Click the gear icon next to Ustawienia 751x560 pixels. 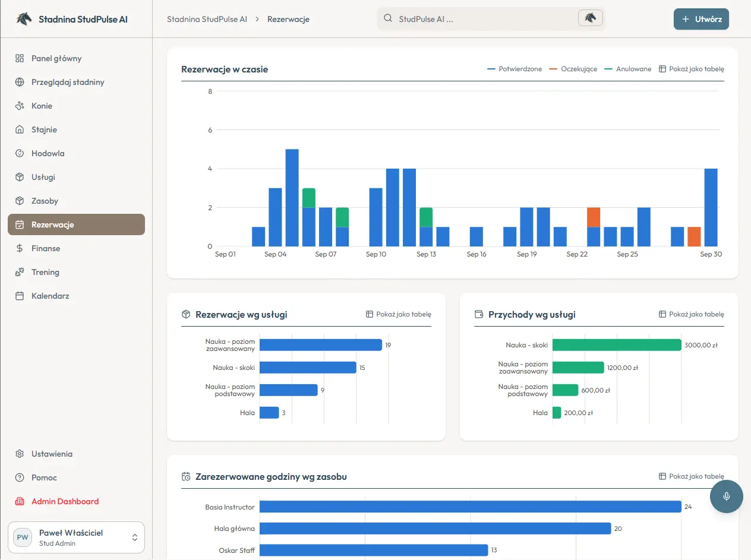click(x=20, y=454)
